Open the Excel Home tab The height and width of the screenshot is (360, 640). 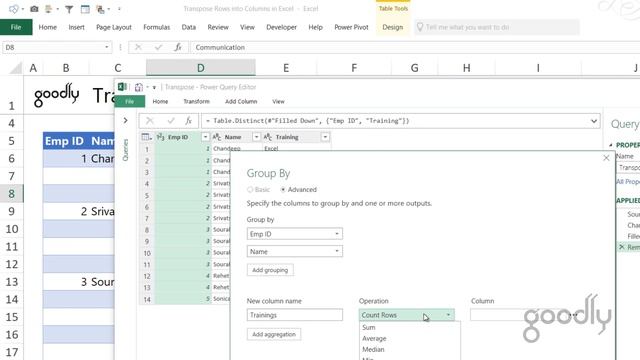[47, 27]
